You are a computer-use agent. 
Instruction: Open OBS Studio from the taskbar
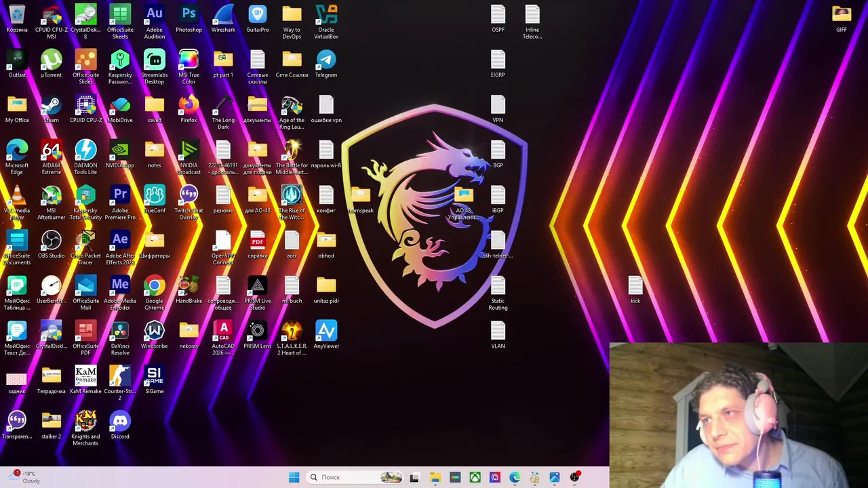click(575, 477)
